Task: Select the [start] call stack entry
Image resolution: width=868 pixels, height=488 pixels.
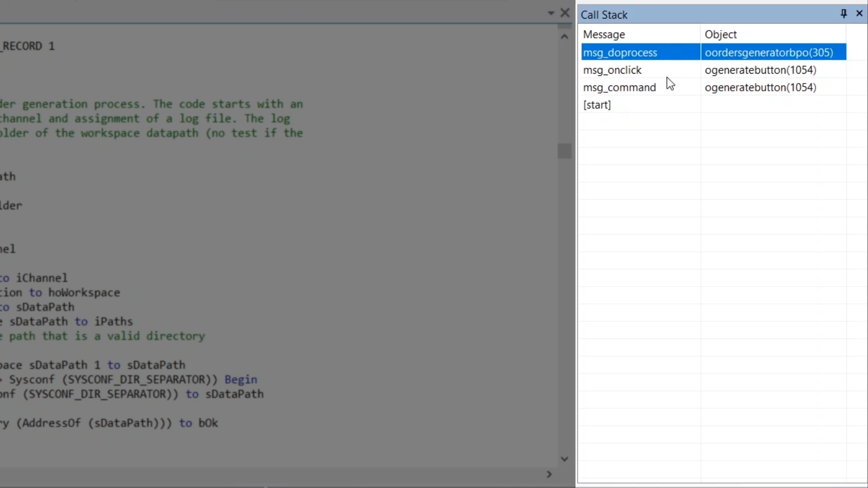Action: 597,105
